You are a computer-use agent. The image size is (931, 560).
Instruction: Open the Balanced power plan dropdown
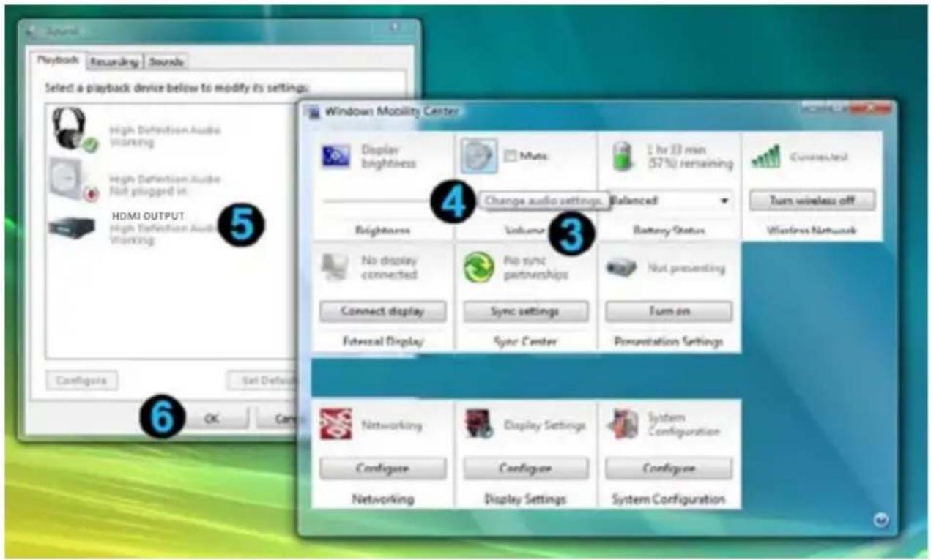(x=671, y=201)
